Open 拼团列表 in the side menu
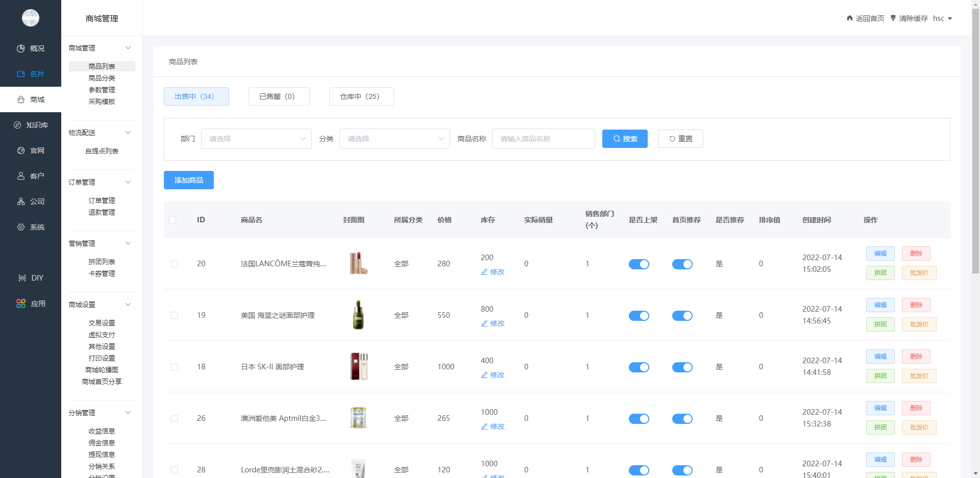 102,262
